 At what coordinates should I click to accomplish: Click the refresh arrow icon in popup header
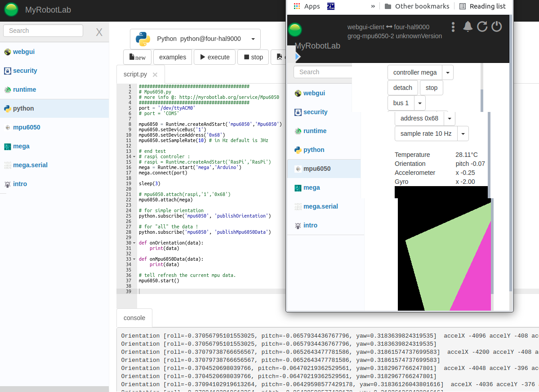coord(482,27)
